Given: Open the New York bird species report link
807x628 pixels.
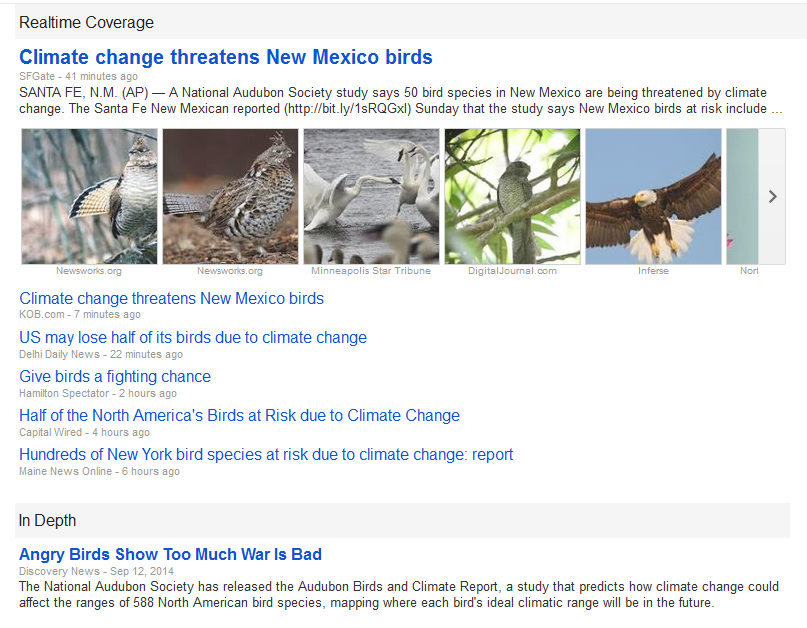Looking at the screenshot, I should pyautogui.click(x=266, y=454).
